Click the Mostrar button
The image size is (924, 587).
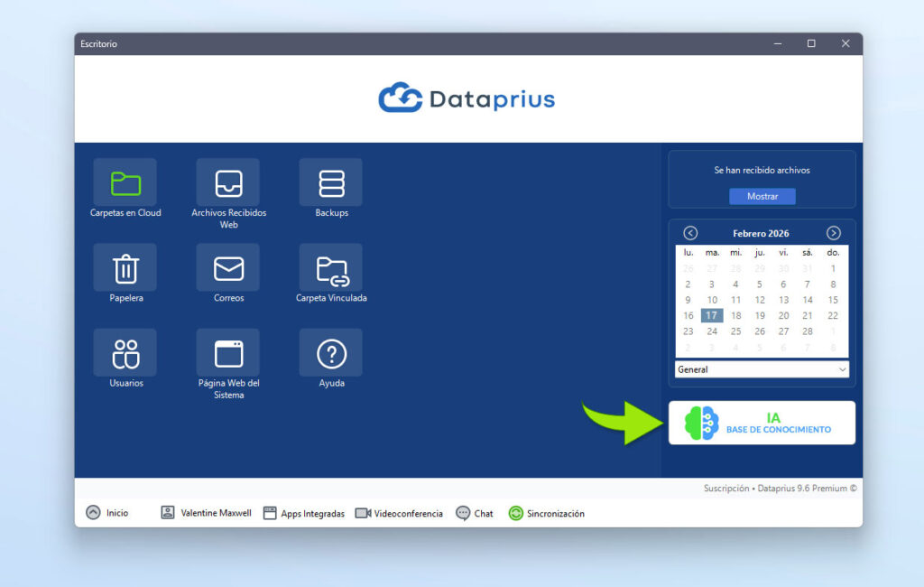point(762,196)
